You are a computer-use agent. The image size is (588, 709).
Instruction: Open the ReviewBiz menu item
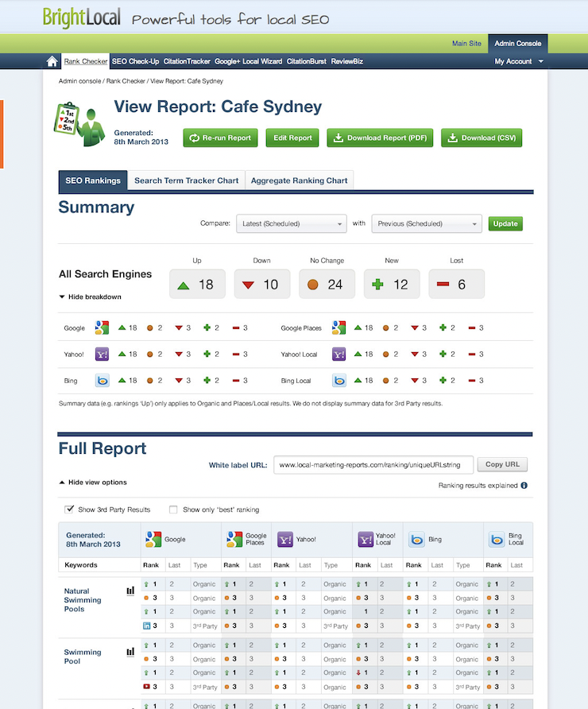347,61
